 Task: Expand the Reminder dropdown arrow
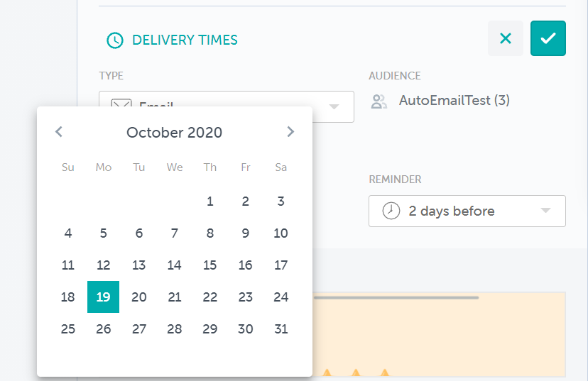(545, 211)
